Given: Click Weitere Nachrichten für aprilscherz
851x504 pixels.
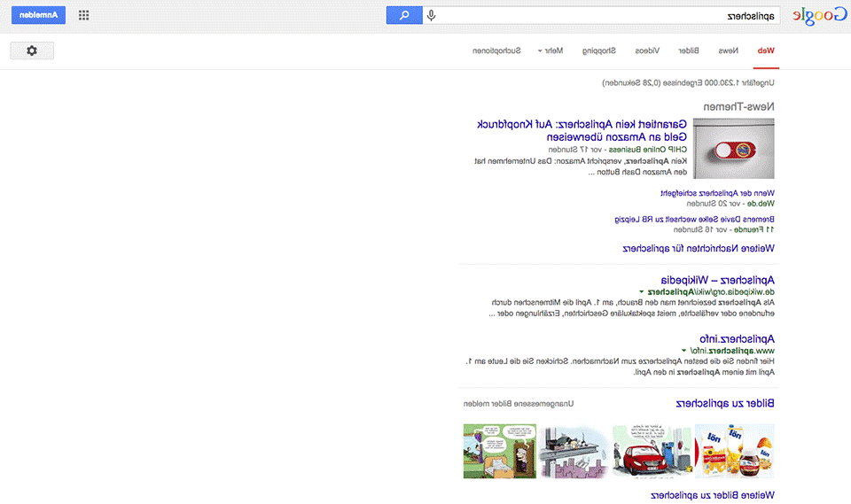Looking at the screenshot, I should tap(699, 249).
